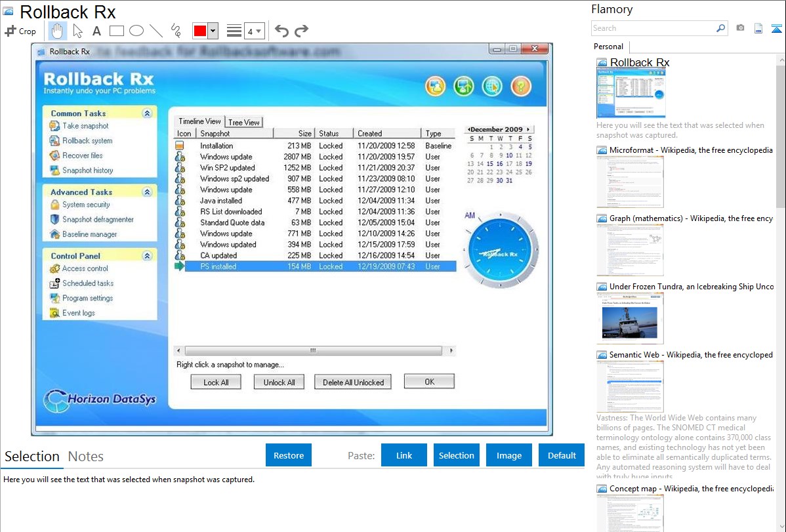786x532 pixels.
Task: Click the red color swatch
Action: pyautogui.click(x=200, y=31)
